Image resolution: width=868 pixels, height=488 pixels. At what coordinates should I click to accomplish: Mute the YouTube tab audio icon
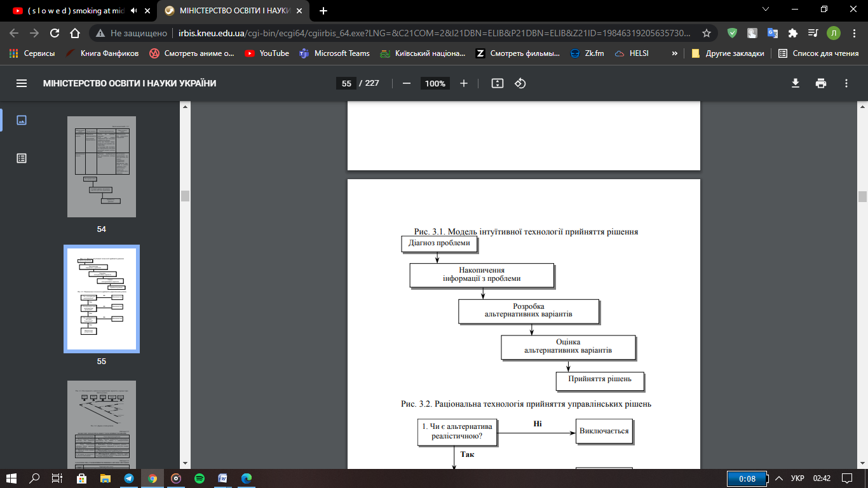pos(134,11)
